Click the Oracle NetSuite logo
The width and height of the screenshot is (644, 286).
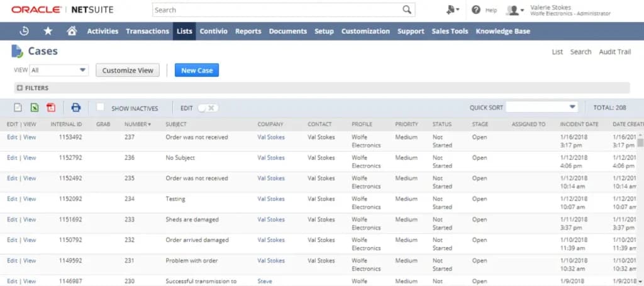[62, 10]
